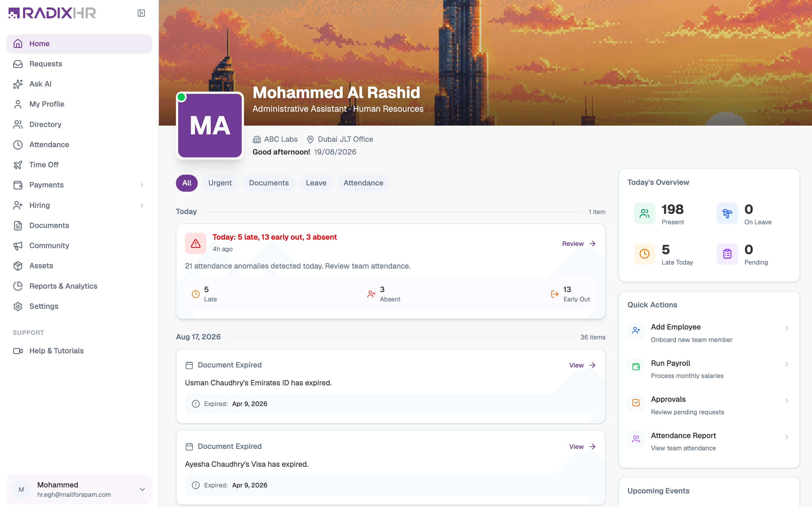Click the 13 Early Out stat

tap(571, 294)
